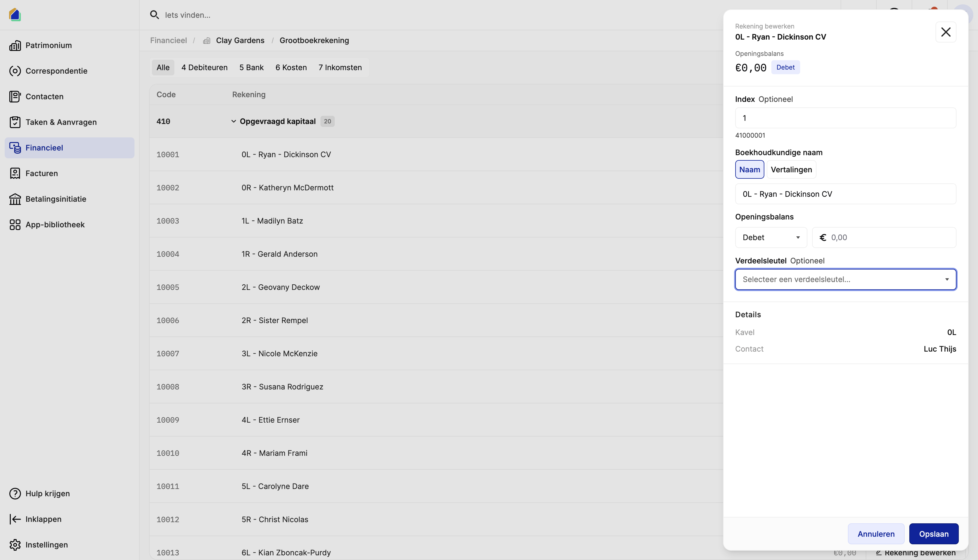
Task: Click the 41000001 code under Index
Action: pyautogui.click(x=750, y=135)
